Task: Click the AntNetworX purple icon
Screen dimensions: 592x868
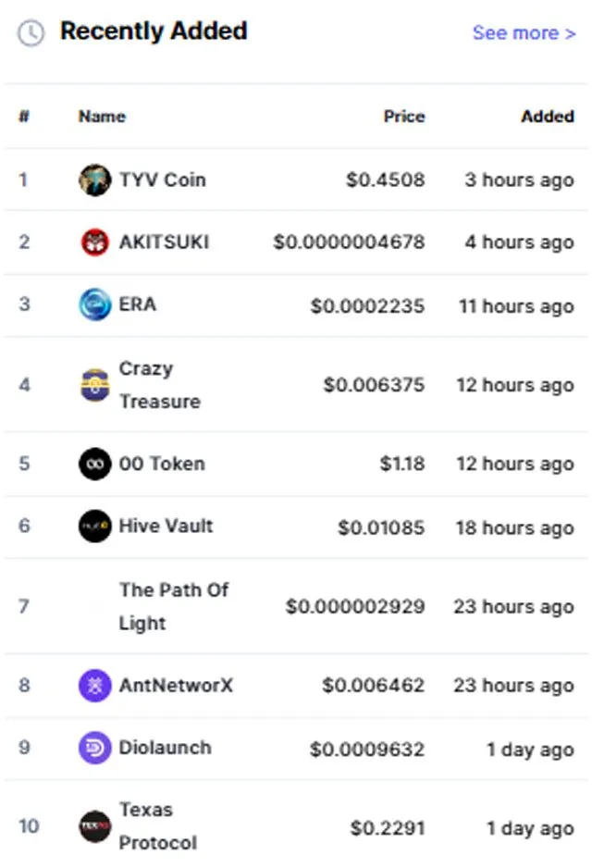Action: 94,686
